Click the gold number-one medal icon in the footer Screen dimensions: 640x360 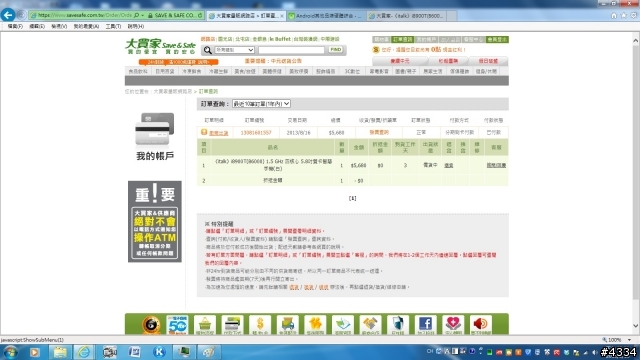pyautogui.click(x=151, y=325)
